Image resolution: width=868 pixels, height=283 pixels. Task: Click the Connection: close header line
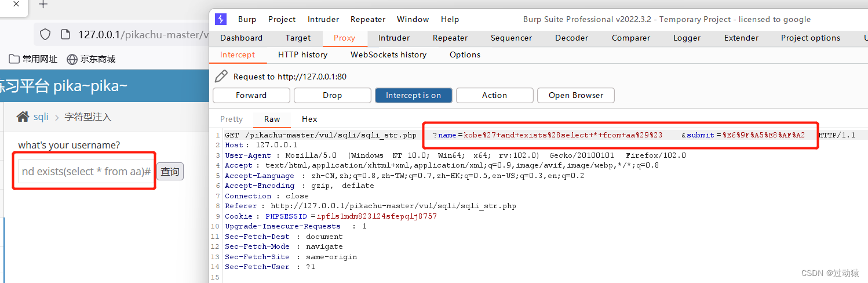tap(266, 196)
